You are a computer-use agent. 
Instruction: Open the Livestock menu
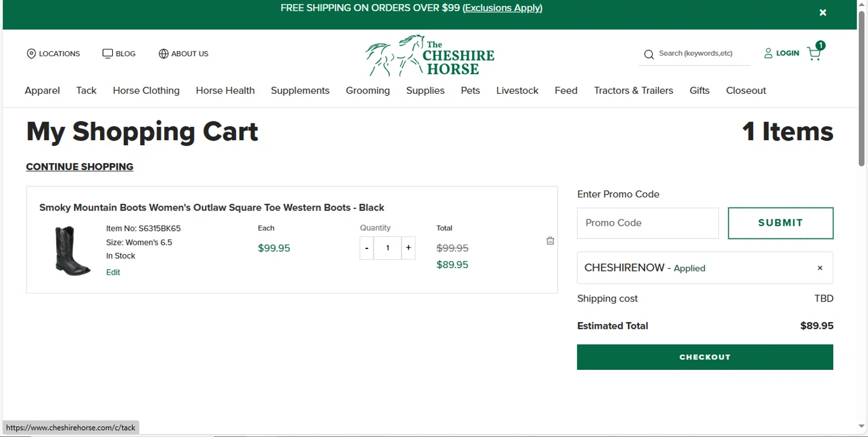[x=517, y=90]
